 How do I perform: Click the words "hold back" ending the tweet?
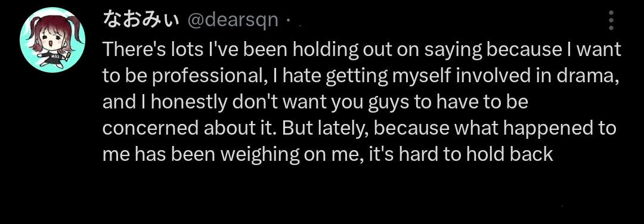509,154
